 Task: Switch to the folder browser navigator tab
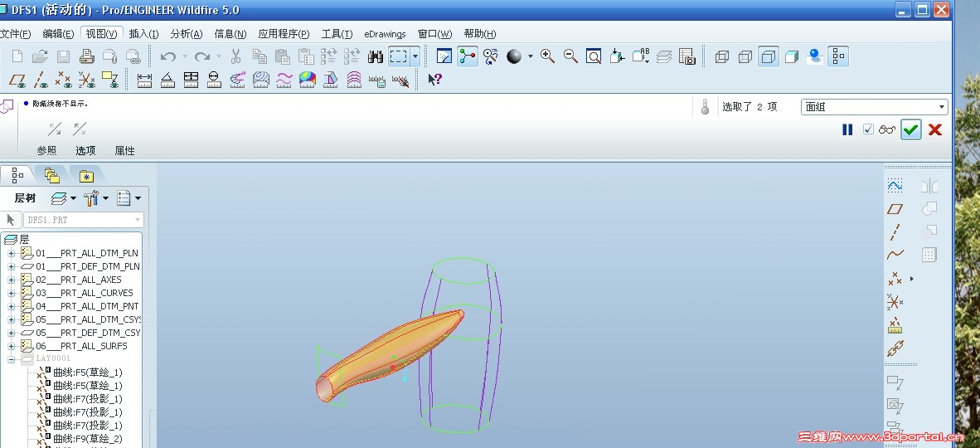tap(52, 176)
